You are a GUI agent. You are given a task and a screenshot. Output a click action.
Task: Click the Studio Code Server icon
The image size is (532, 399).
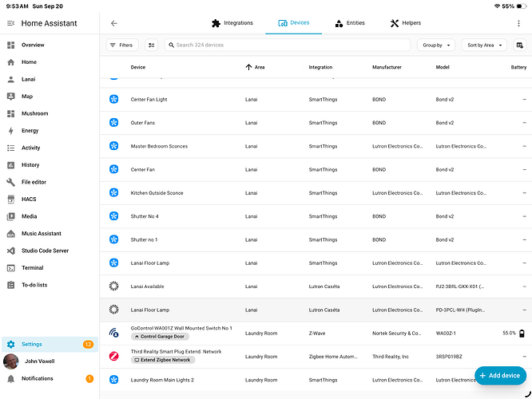(x=11, y=251)
